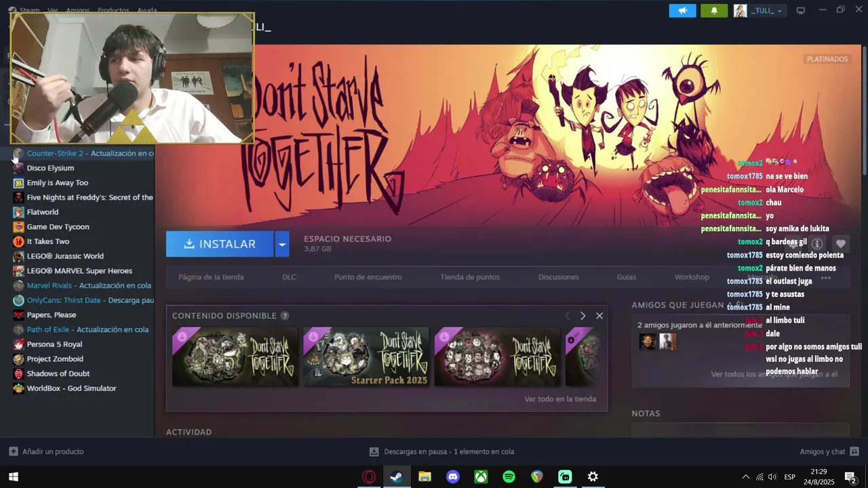Click the PLATINADOS collection label
Screen dimensions: 868x488
[827, 59]
